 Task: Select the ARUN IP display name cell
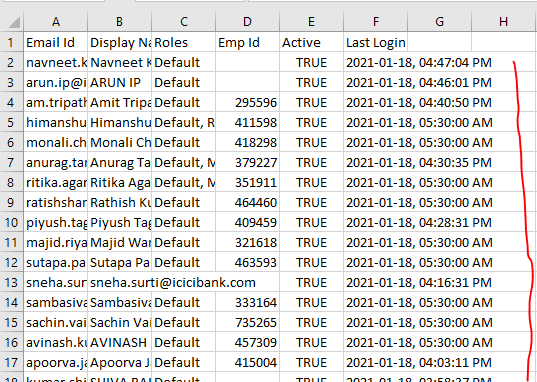click(x=119, y=83)
